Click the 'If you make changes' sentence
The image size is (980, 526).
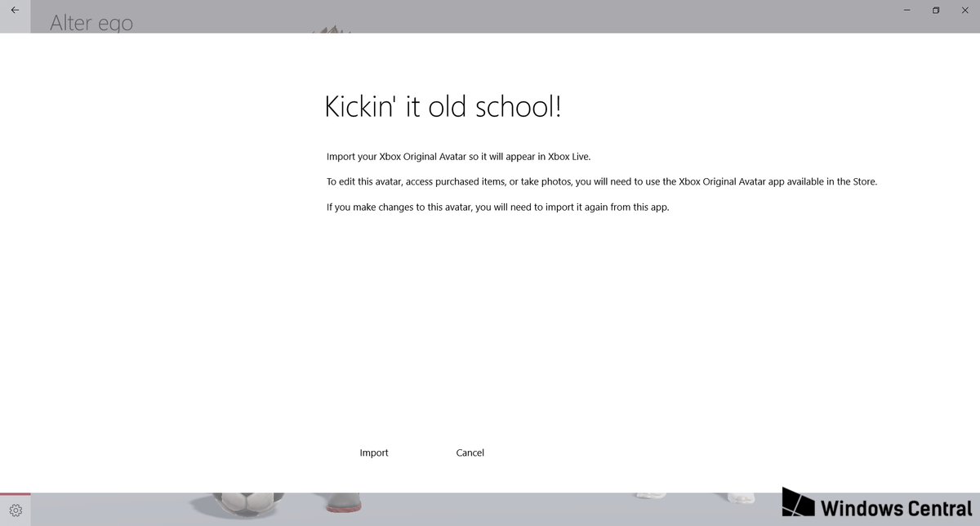(497, 207)
